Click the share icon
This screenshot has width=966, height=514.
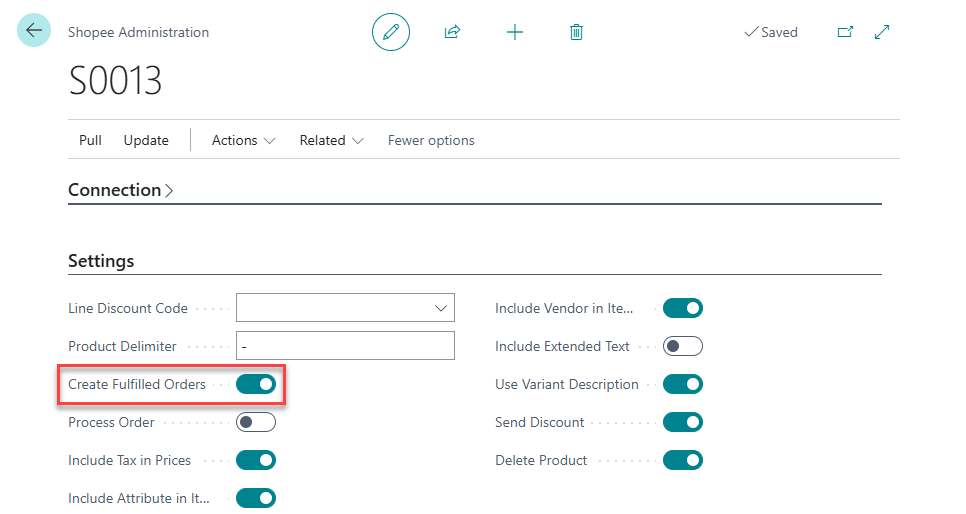[x=452, y=32]
